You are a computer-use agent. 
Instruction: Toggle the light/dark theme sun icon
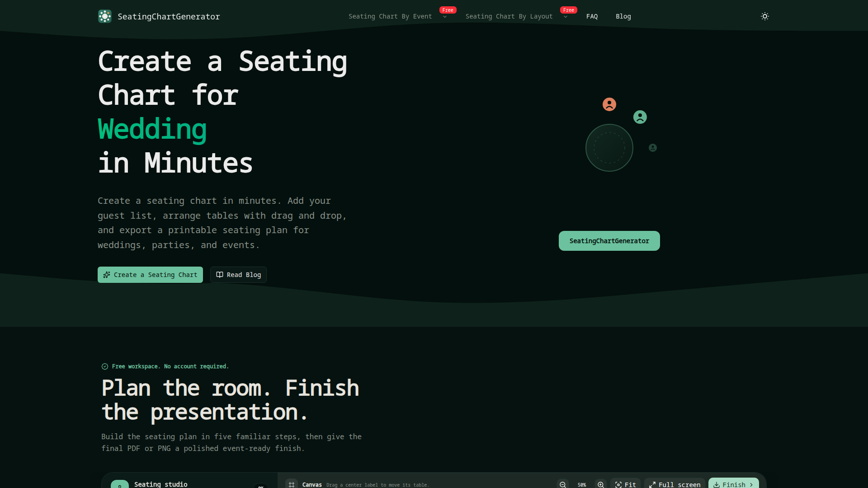pos(765,16)
